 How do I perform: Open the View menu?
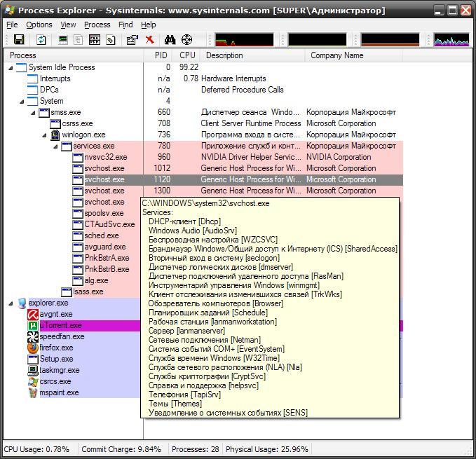pyautogui.click(x=68, y=25)
